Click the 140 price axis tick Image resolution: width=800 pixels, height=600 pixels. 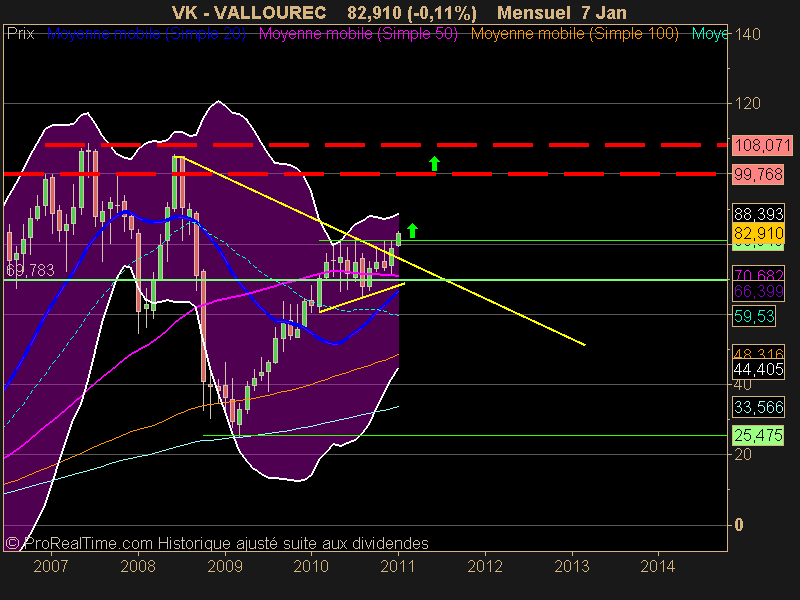pyautogui.click(x=747, y=34)
